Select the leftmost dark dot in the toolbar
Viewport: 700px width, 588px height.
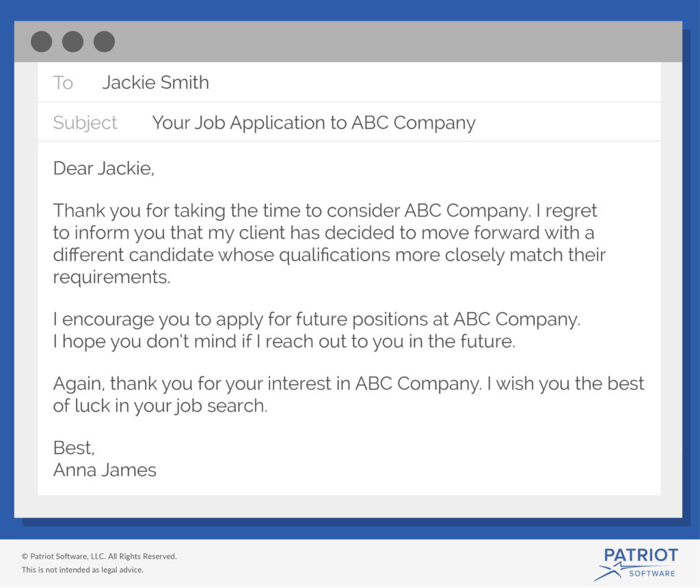coord(42,42)
